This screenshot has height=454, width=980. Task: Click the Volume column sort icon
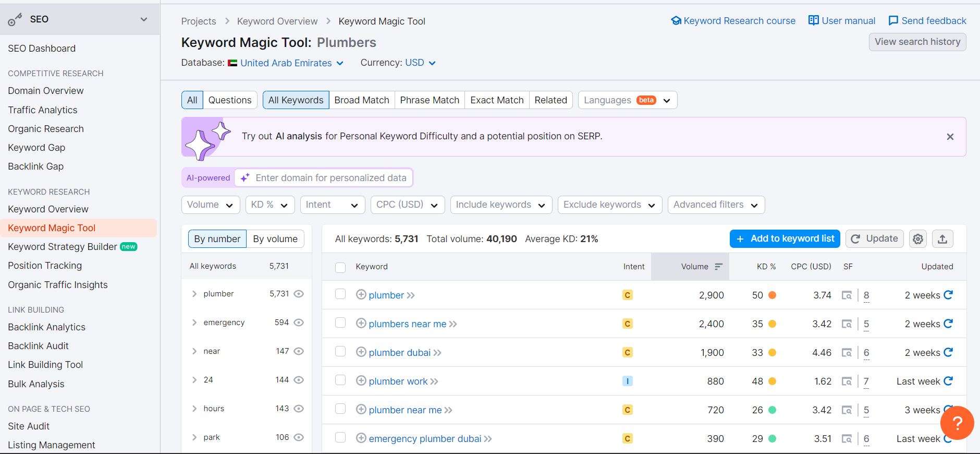coord(718,267)
